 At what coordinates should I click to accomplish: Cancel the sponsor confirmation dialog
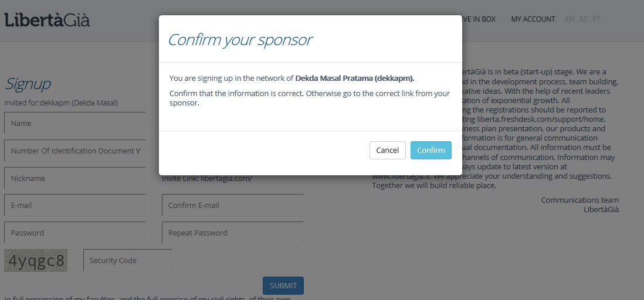coord(387,150)
